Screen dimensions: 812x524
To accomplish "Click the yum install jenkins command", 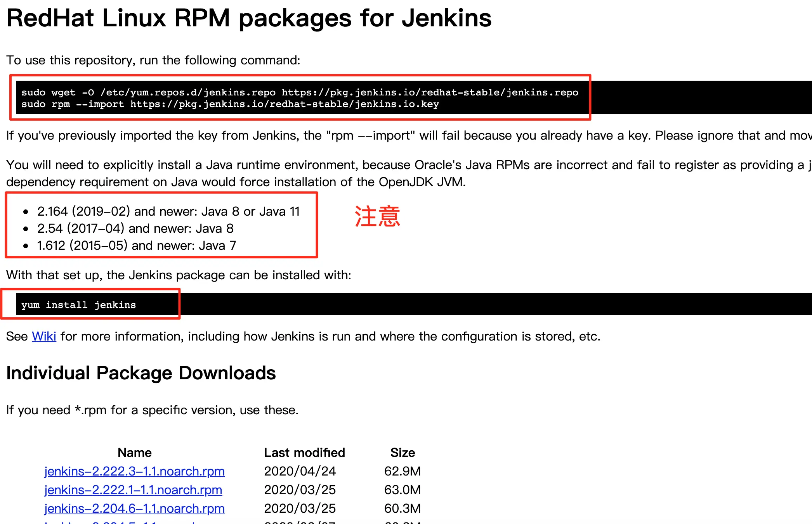I will coord(79,305).
